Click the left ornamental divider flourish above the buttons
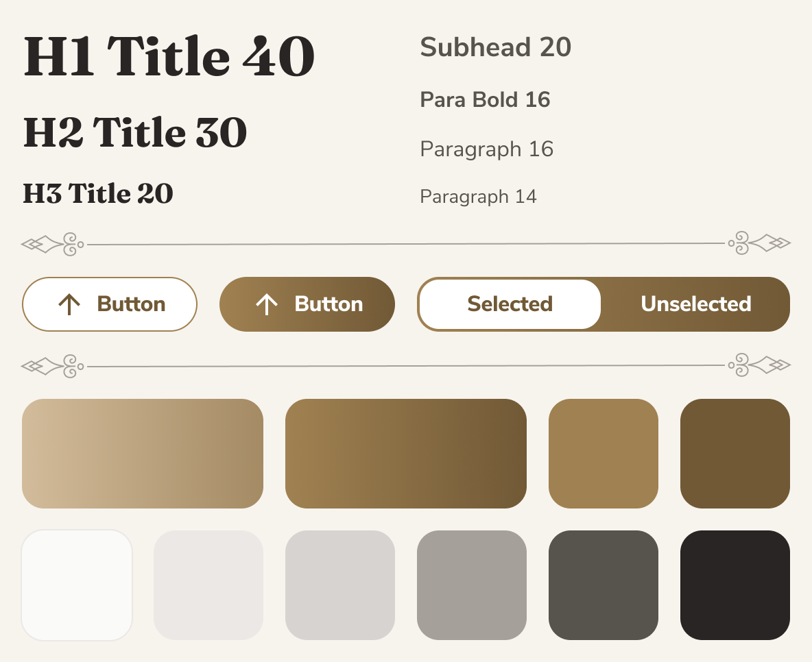 (51, 243)
